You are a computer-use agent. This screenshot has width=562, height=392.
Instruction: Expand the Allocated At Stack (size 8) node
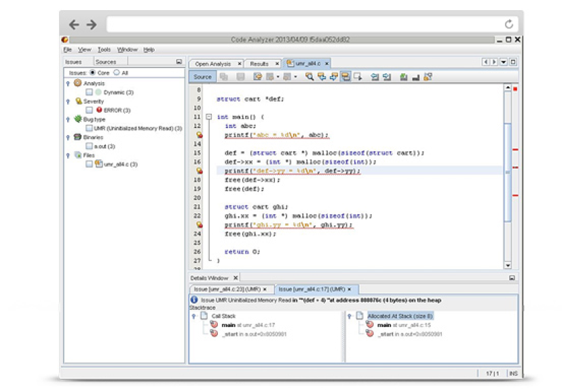click(x=348, y=315)
